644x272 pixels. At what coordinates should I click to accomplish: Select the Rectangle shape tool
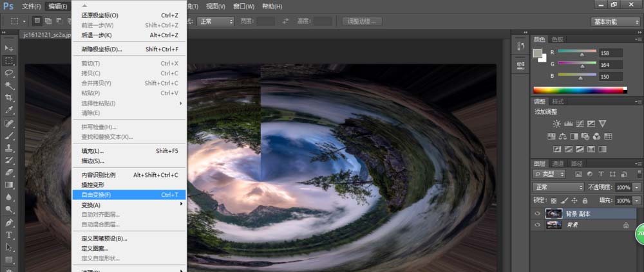coord(9,260)
